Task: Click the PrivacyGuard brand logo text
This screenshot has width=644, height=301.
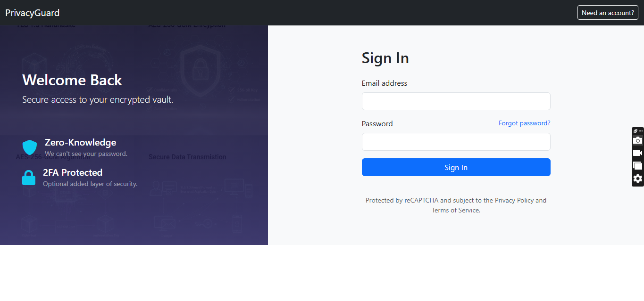Action: pos(33,13)
